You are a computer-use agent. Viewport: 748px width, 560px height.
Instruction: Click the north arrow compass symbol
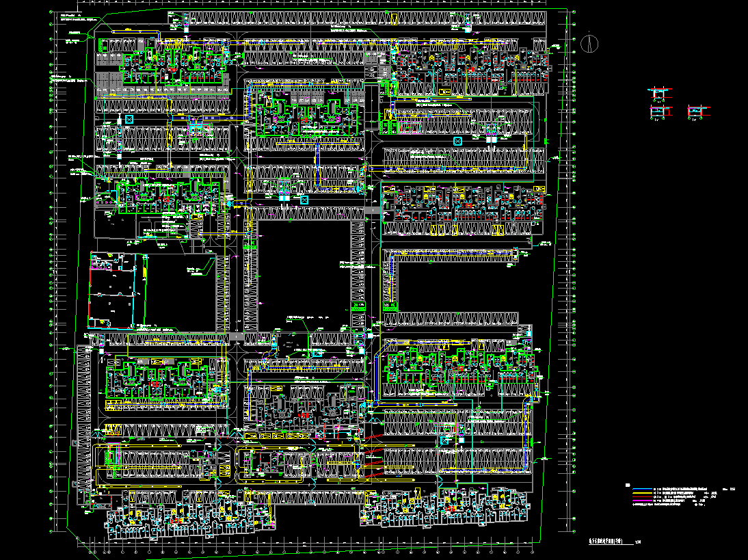tap(589, 43)
